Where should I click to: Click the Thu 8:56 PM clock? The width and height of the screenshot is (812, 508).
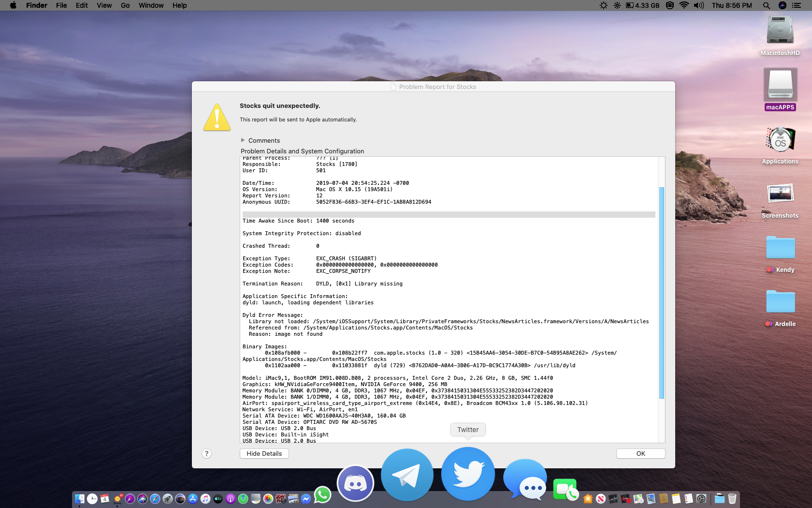[x=732, y=5]
